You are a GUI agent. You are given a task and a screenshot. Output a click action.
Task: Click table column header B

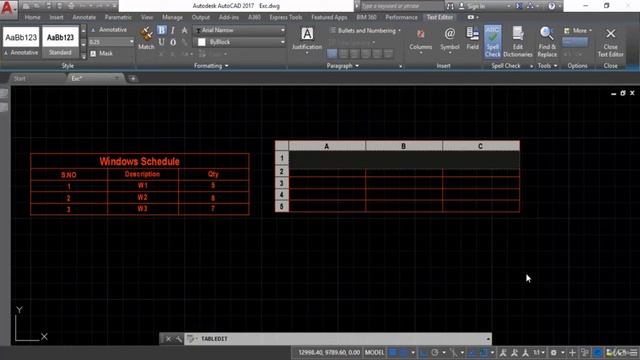click(404, 146)
